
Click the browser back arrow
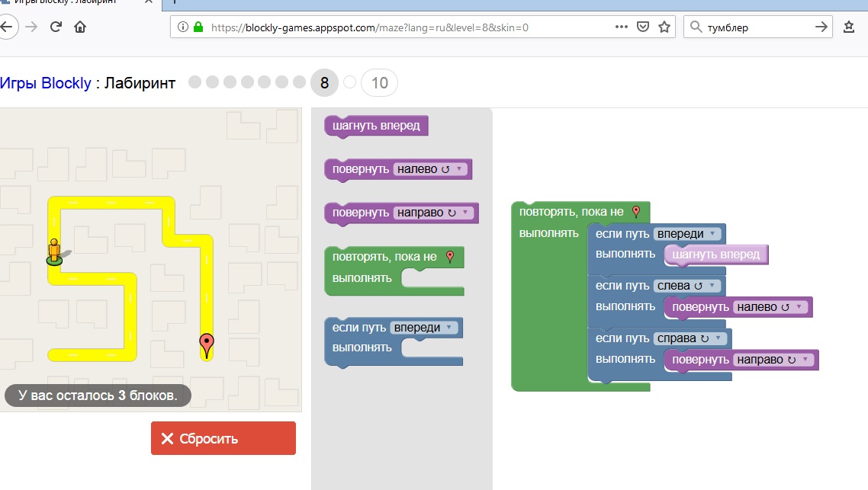(7, 27)
